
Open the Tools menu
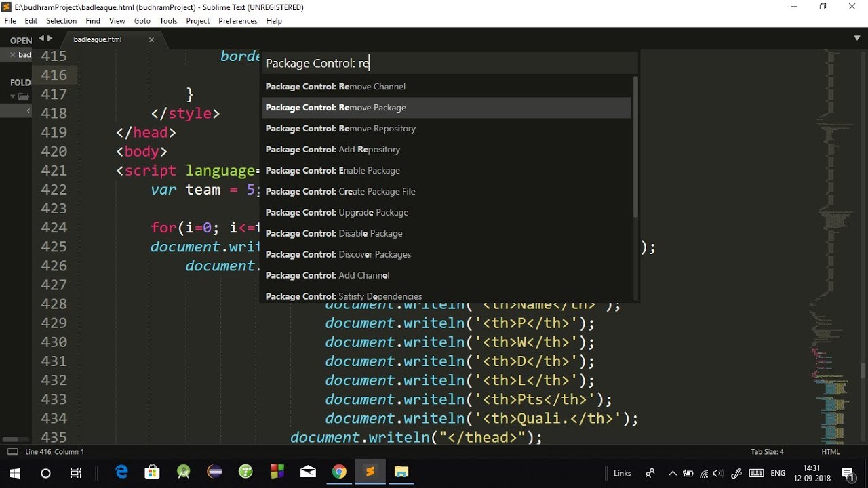pyautogui.click(x=168, y=21)
